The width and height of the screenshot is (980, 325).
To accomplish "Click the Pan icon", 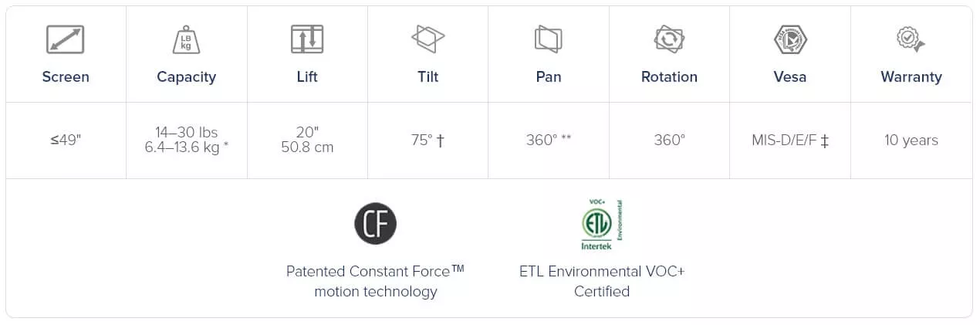I will [x=549, y=39].
